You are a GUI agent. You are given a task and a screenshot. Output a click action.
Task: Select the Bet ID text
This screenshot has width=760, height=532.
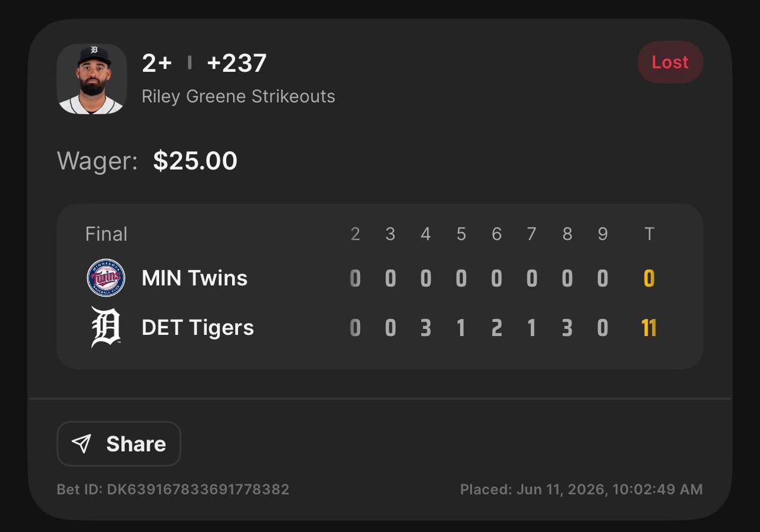[x=173, y=489]
